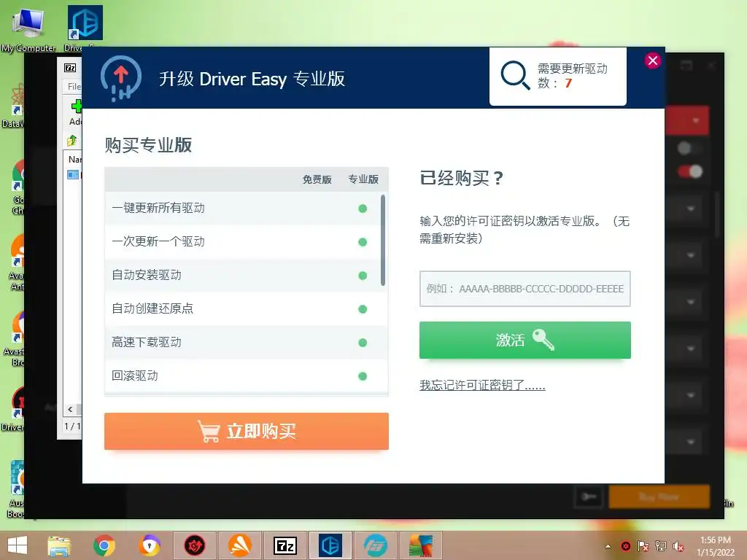747x560 pixels.
Task: Click the green 激活 activate button
Action: [x=525, y=340]
